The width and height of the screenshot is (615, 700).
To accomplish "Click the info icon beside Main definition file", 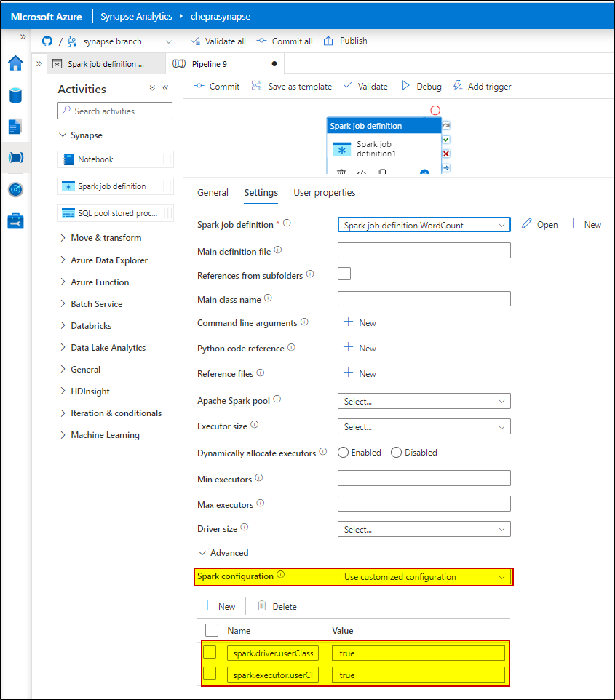I will coord(278,250).
